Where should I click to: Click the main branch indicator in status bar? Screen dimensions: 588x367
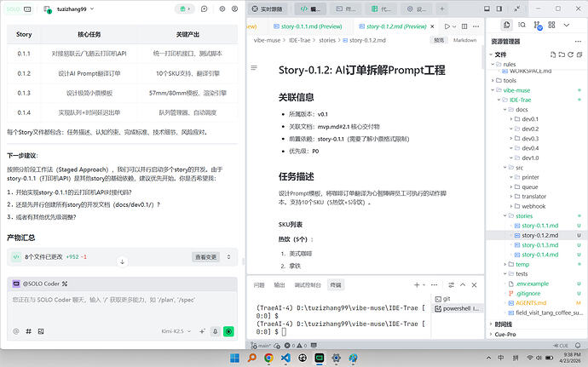pos(261,346)
